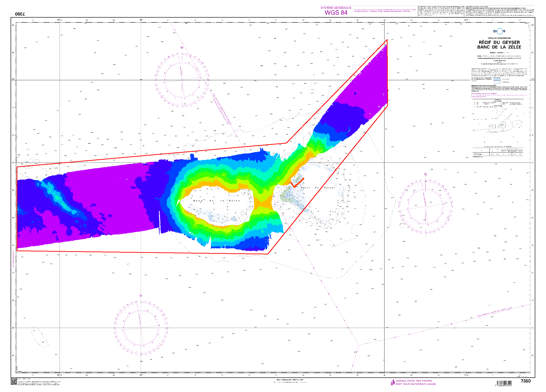The height and width of the screenshot is (392, 546).
Task: Click the Récif du Geyser title text
Action: coord(499,42)
